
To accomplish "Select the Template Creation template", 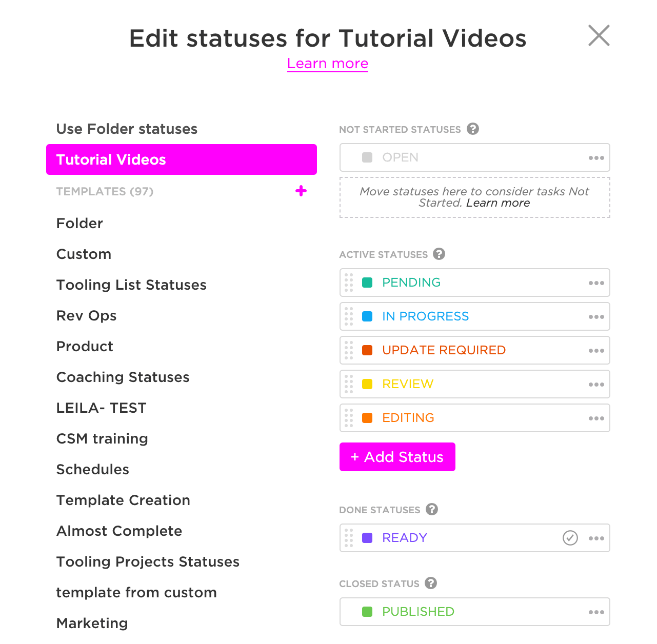I will 123,500.
